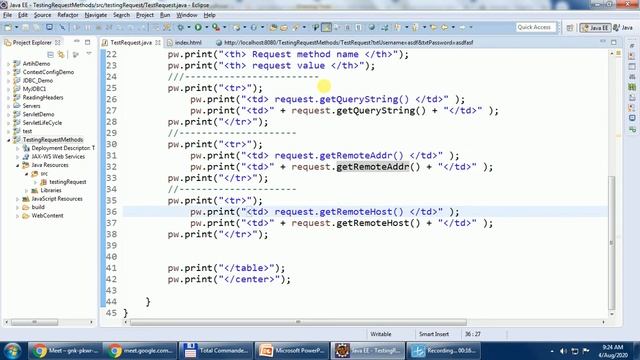Open the File menu

(x=7, y=15)
